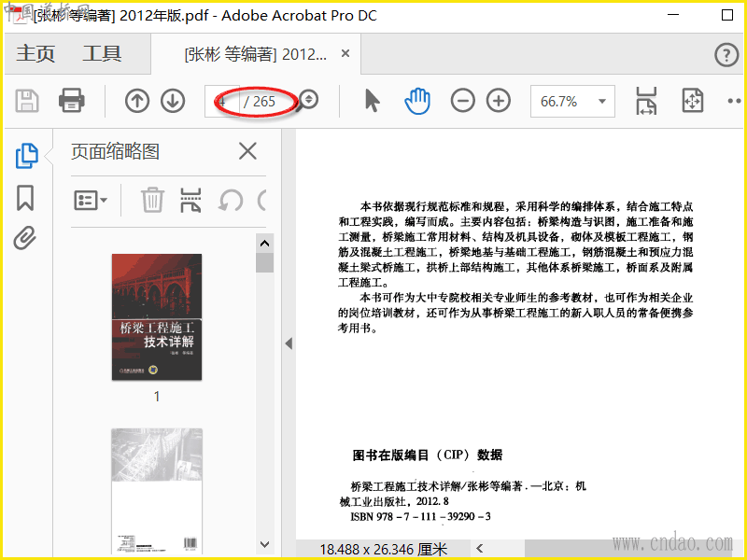Click the page size 18.488 x 26.346 厘米 text
This screenshot has height=560, width=747.
[x=384, y=549]
